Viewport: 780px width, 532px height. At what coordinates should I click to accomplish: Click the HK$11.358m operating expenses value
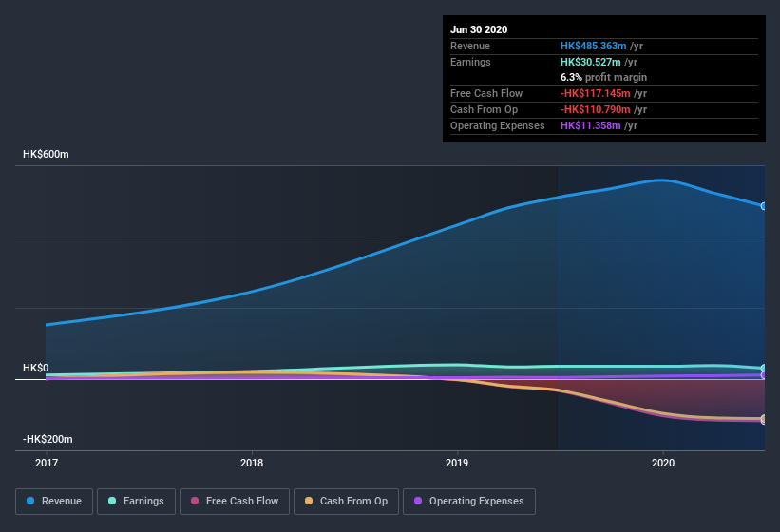tap(591, 125)
